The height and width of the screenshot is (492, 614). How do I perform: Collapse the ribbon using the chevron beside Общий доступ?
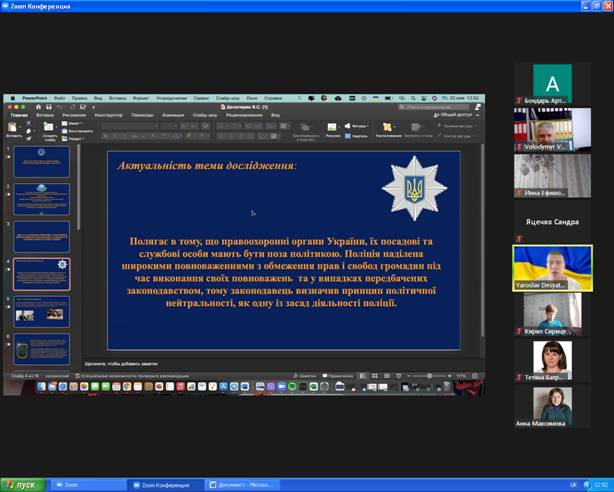pos(478,116)
